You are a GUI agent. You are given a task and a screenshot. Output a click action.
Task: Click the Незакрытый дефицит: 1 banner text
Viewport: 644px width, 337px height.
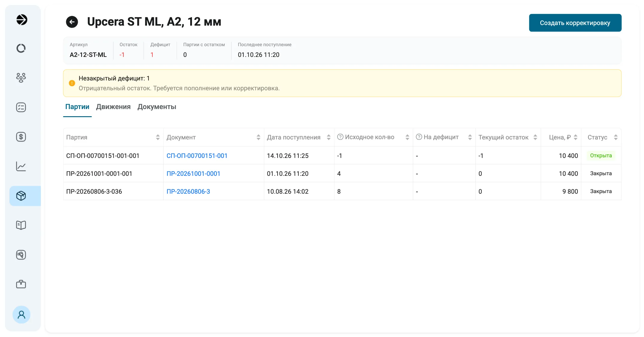114,78
